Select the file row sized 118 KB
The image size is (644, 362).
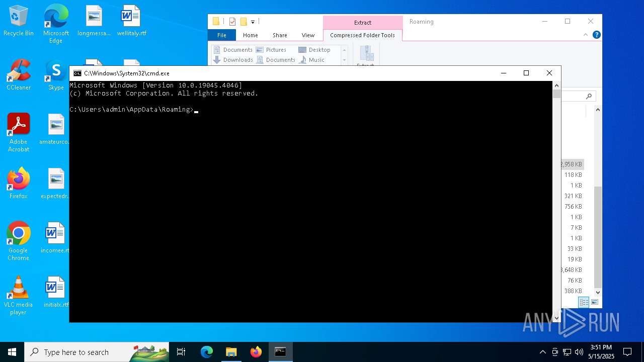573,175
